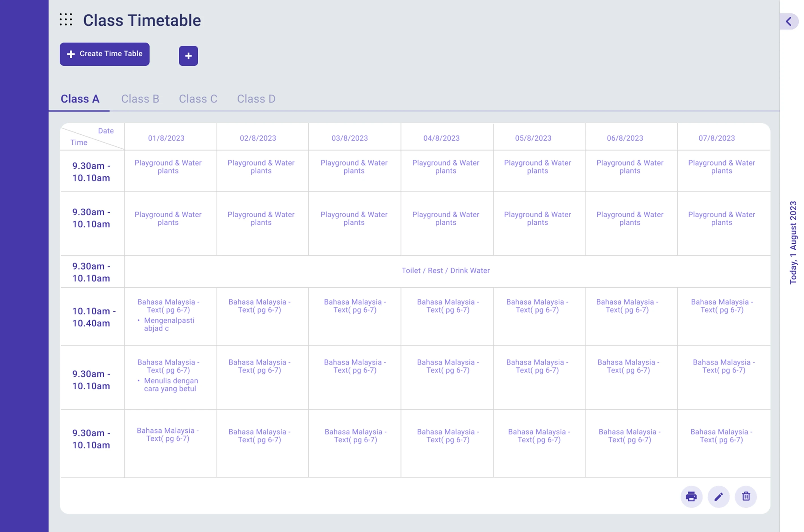Select the Toilet / Rest / Drink Water row

445,271
